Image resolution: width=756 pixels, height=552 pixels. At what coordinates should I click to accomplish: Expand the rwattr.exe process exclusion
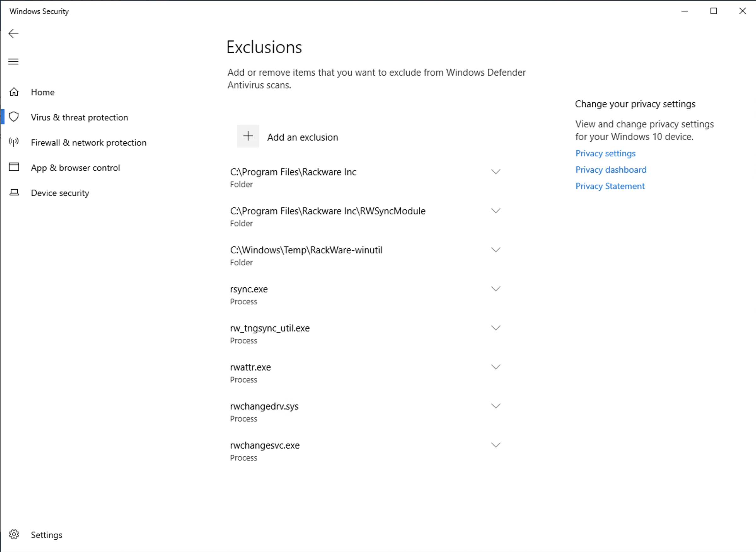click(x=496, y=367)
